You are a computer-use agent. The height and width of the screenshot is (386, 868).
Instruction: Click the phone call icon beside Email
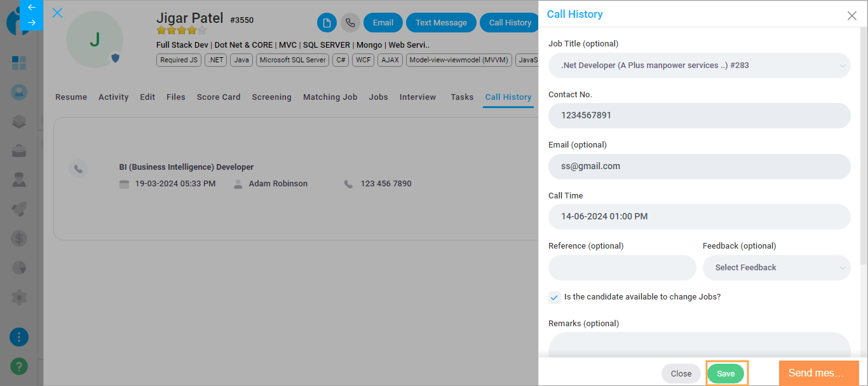click(x=349, y=23)
